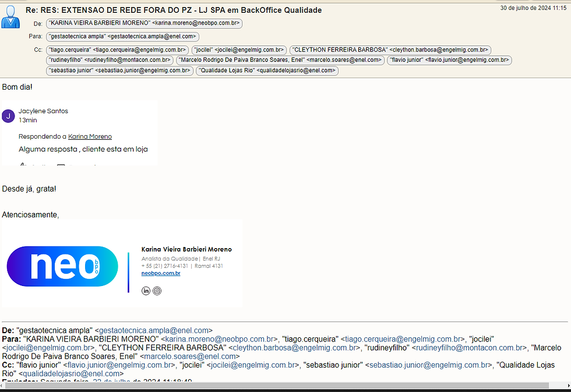
Task: Click quoted link rudineyfilho@montacon.com.br
Action: [470, 348]
